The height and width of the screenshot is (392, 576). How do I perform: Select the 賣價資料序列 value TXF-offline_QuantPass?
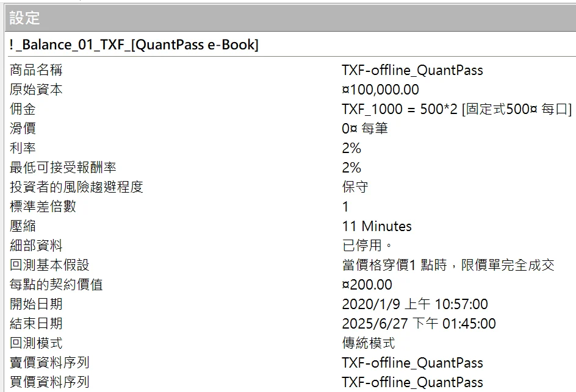click(412, 363)
